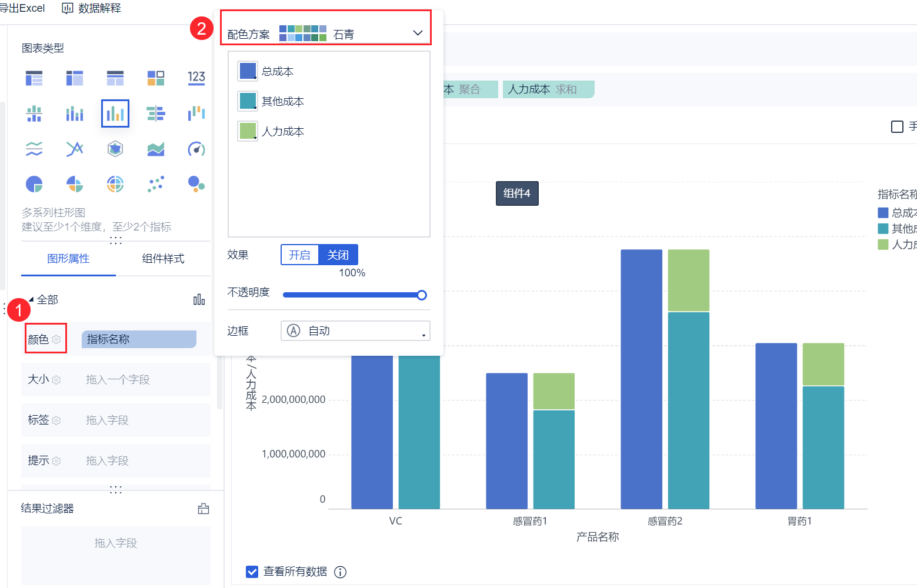Select the multi-series column chart type

tap(115, 113)
